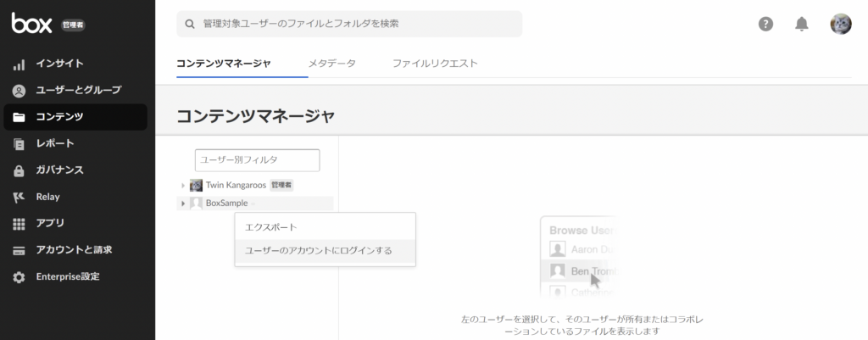
Task: Switch to the メタデータ tab
Action: (x=331, y=63)
